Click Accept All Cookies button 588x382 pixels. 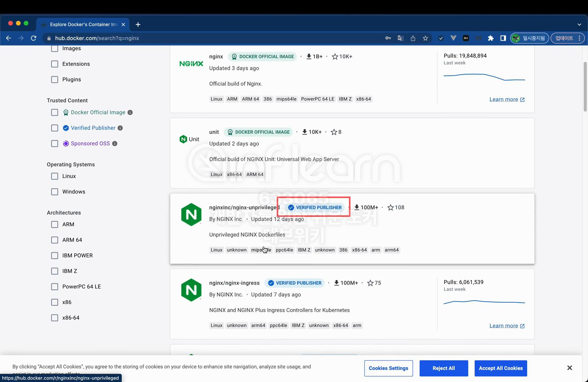(501, 368)
